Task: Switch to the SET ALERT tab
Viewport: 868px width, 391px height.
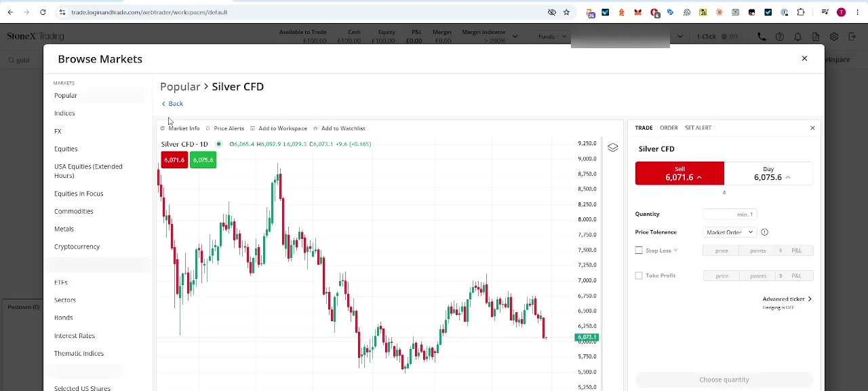Action: pyautogui.click(x=698, y=128)
